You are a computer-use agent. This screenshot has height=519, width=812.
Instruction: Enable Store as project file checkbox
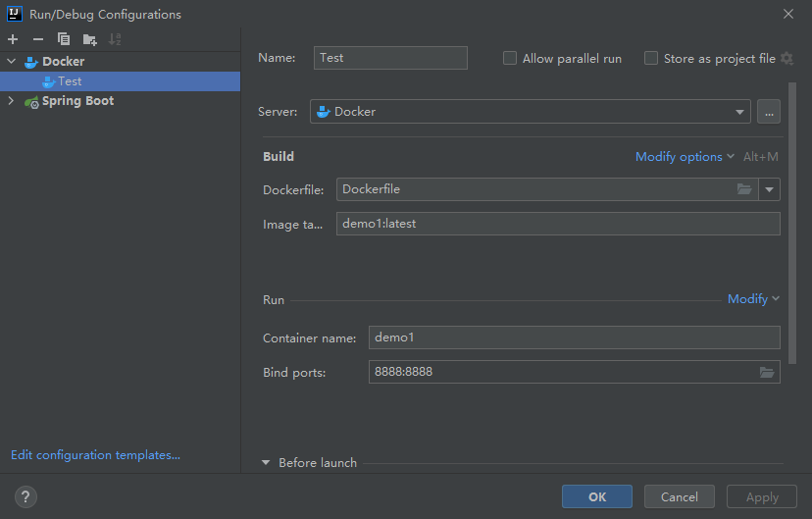click(x=651, y=58)
